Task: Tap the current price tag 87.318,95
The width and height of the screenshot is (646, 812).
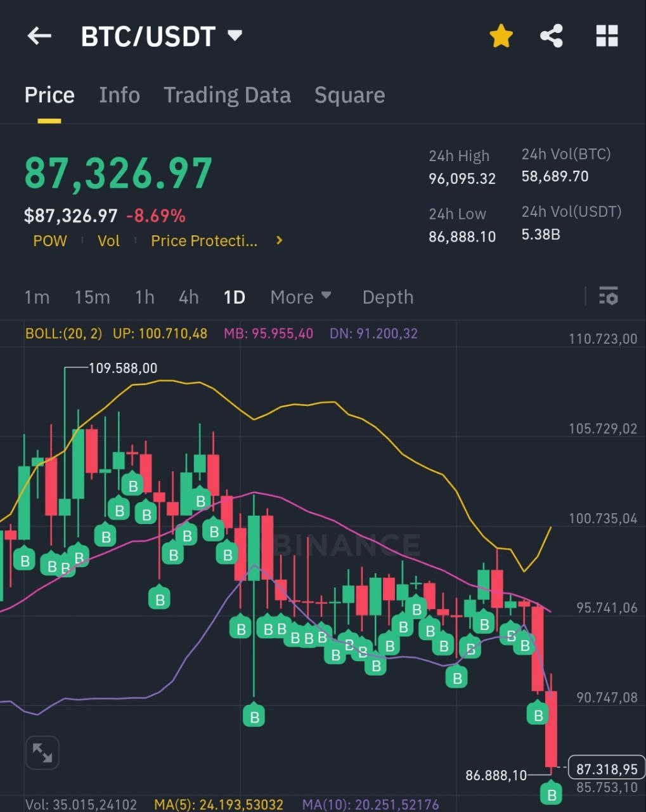Action: click(607, 769)
